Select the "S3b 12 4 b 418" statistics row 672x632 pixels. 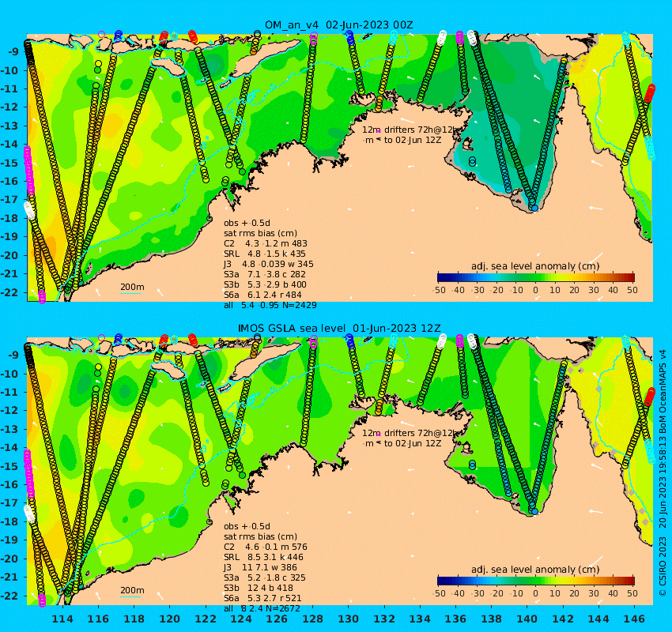coord(259,588)
